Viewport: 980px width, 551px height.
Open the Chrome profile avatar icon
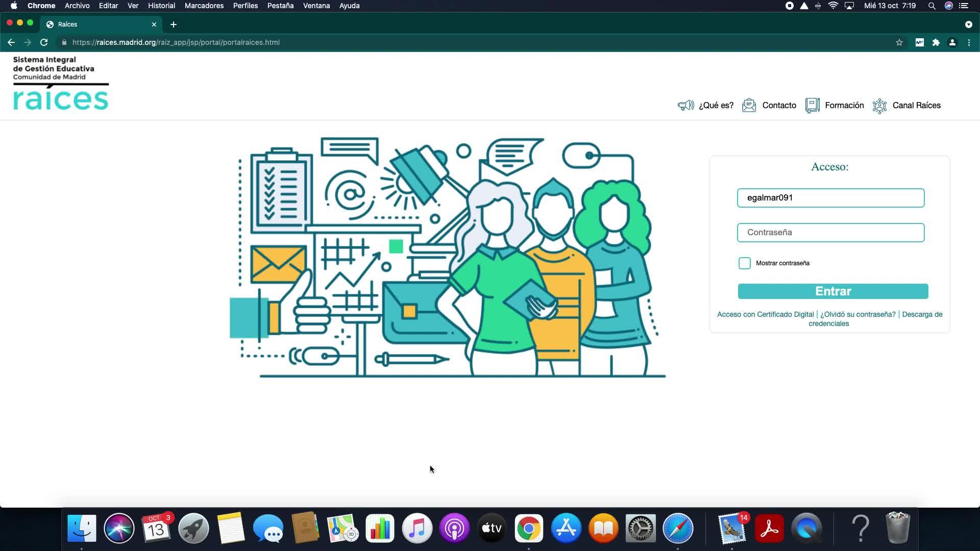click(x=952, y=42)
